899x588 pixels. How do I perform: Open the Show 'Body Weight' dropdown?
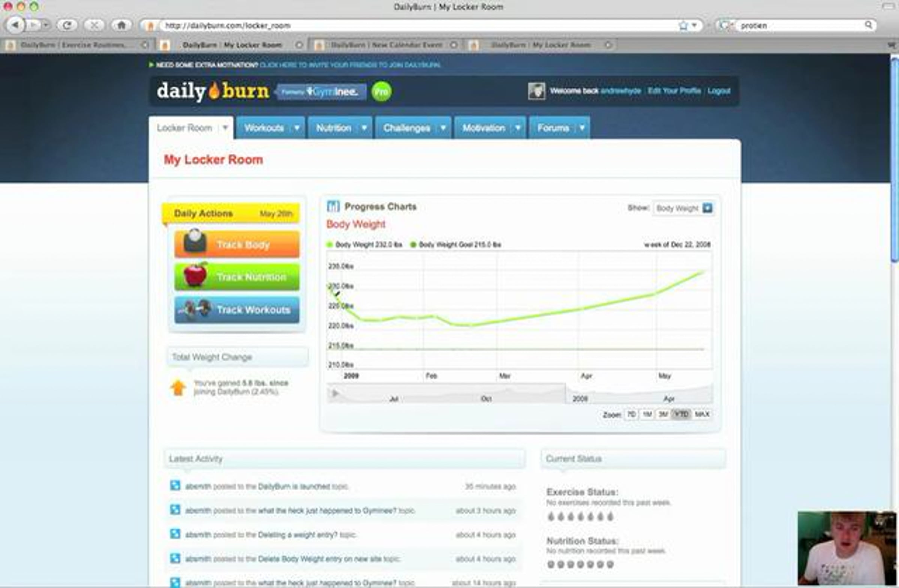tap(683, 208)
